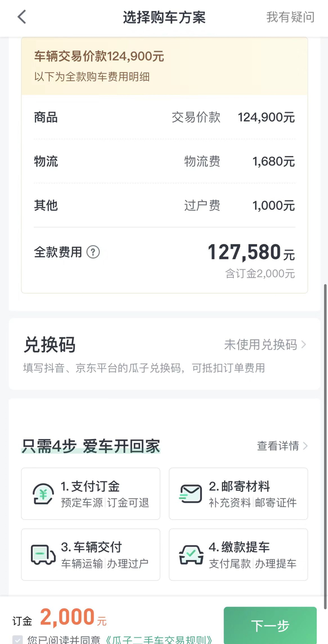Select the 2.邮寄材料 step card
Image resolution: width=328 pixels, height=644 pixels.
pyautogui.click(x=238, y=494)
